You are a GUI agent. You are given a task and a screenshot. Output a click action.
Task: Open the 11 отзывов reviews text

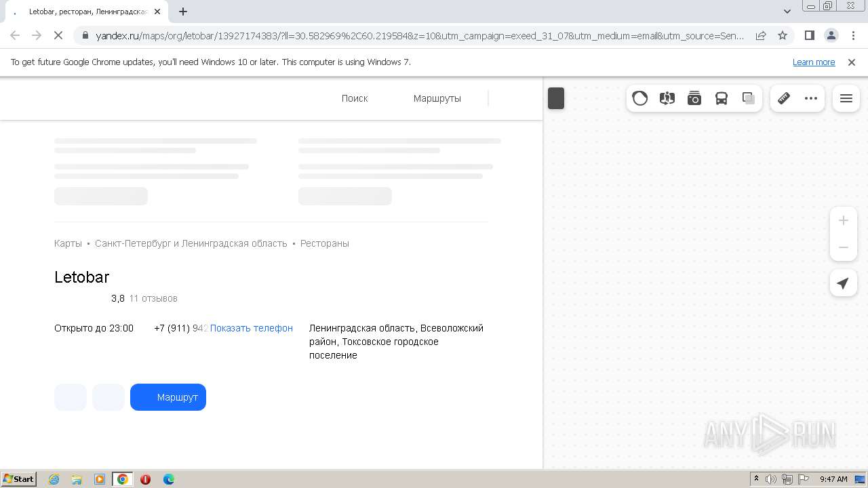pos(153,298)
